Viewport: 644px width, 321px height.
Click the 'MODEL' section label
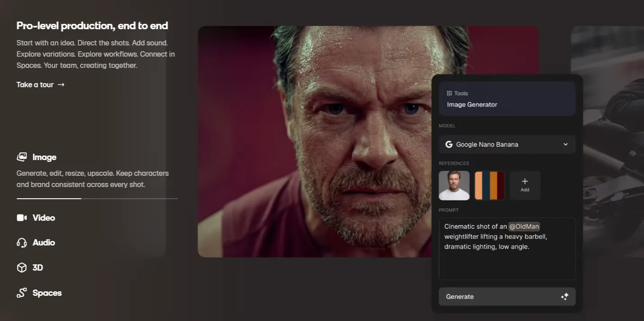(x=447, y=126)
